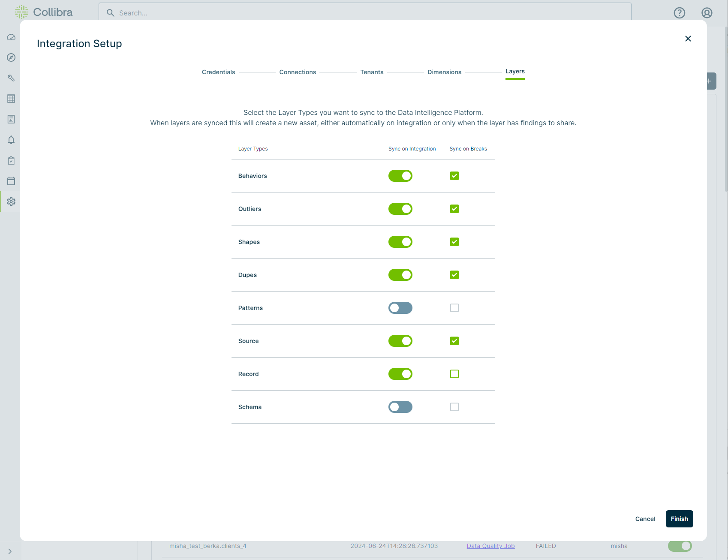Switch to the Credentials step tab
The width and height of the screenshot is (728, 560).
click(218, 72)
